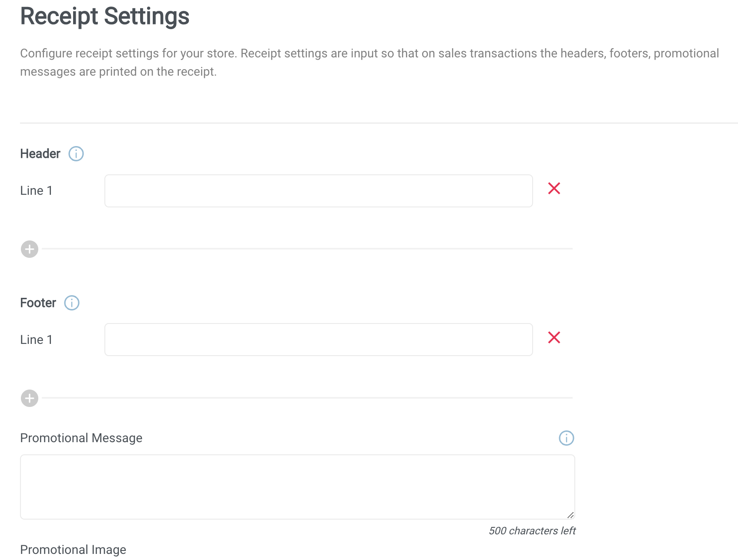Click the Footer 'Line 1' label
The image size is (738, 560).
tap(37, 340)
